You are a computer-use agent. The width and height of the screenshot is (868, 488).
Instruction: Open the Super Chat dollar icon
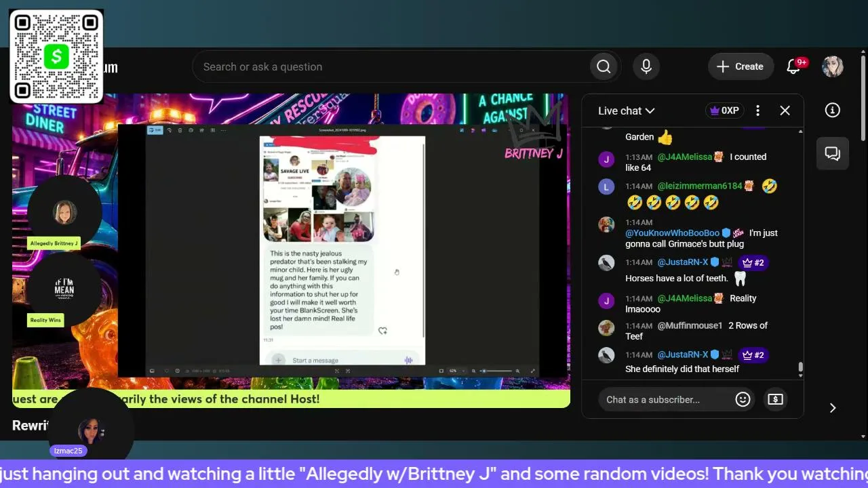click(x=775, y=399)
